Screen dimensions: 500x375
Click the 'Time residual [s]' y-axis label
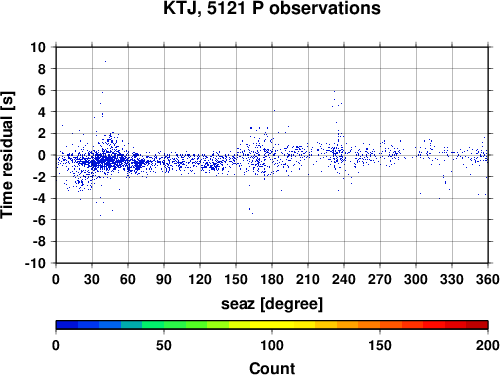pos(7,155)
